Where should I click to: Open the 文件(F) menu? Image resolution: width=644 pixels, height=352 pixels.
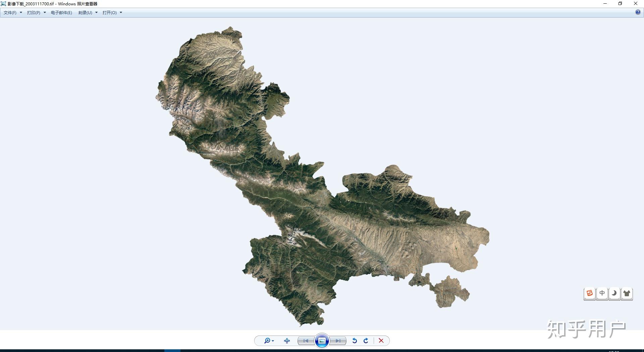click(13, 12)
